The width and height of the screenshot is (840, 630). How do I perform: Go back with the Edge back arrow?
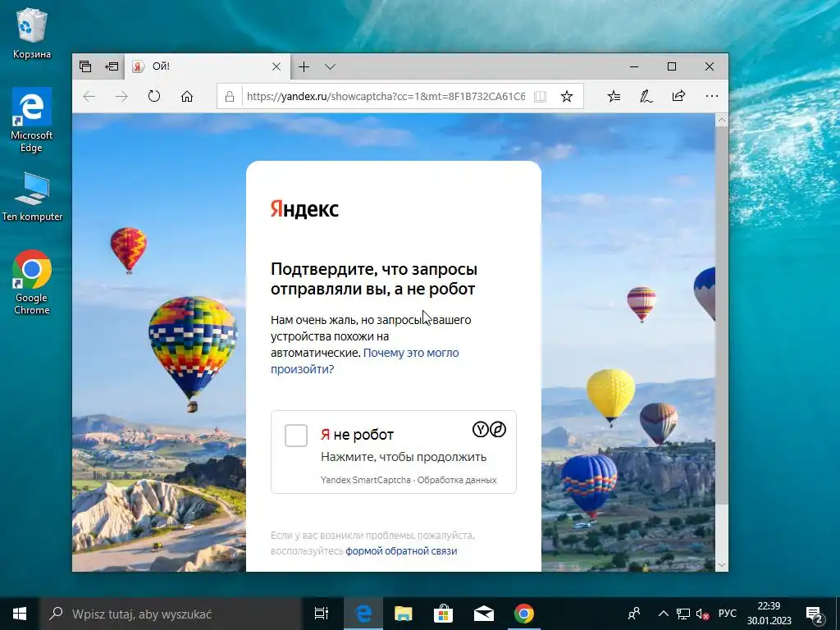point(89,97)
